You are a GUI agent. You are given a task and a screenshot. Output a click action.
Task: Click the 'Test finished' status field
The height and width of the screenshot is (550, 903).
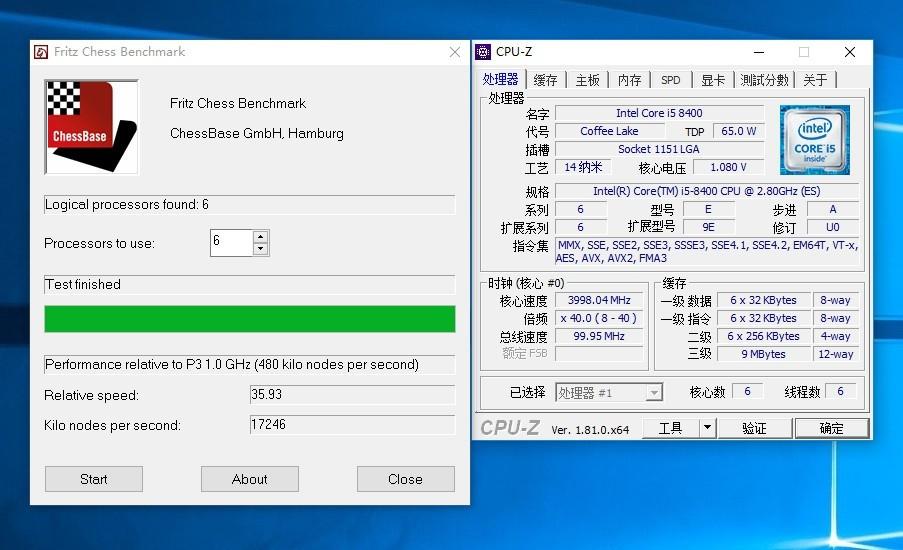click(x=249, y=285)
